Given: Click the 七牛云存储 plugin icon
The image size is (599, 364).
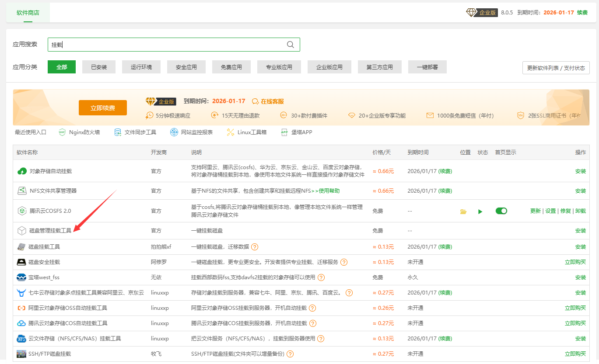Looking at the screenshot, I should (21, 293).
